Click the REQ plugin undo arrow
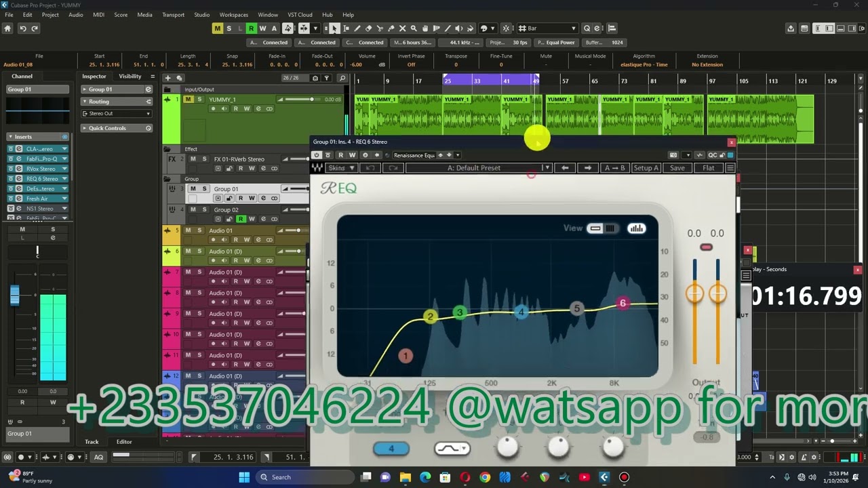The width and height of the screenshot is (868, 488). [370, 167]
